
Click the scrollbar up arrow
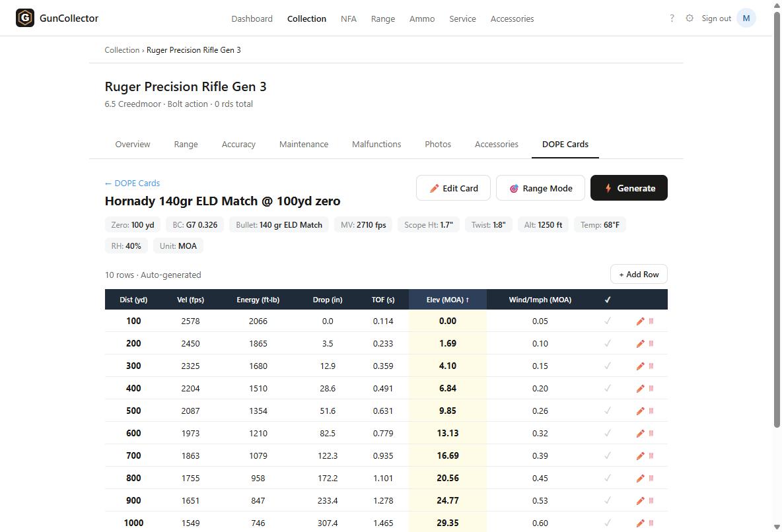[777, 5]
